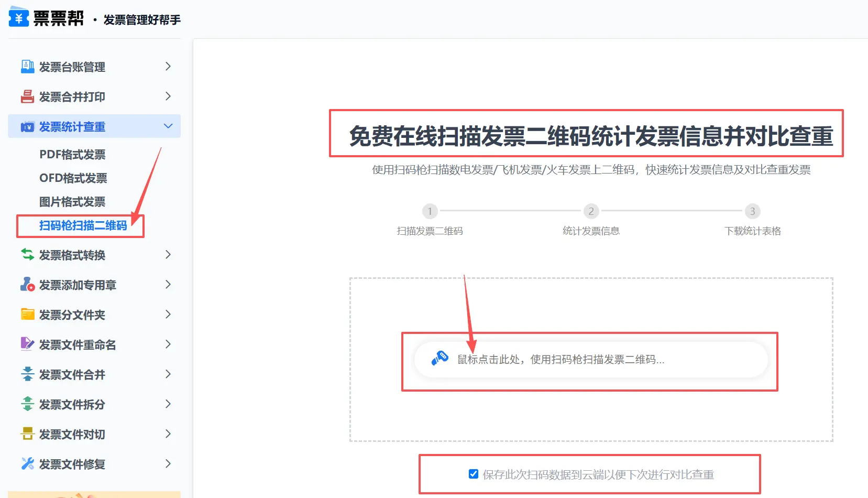Collapse the 发票统计查重 menu section
The width and height of the screenshot is (868, 498).
click(x=168, y=126)
